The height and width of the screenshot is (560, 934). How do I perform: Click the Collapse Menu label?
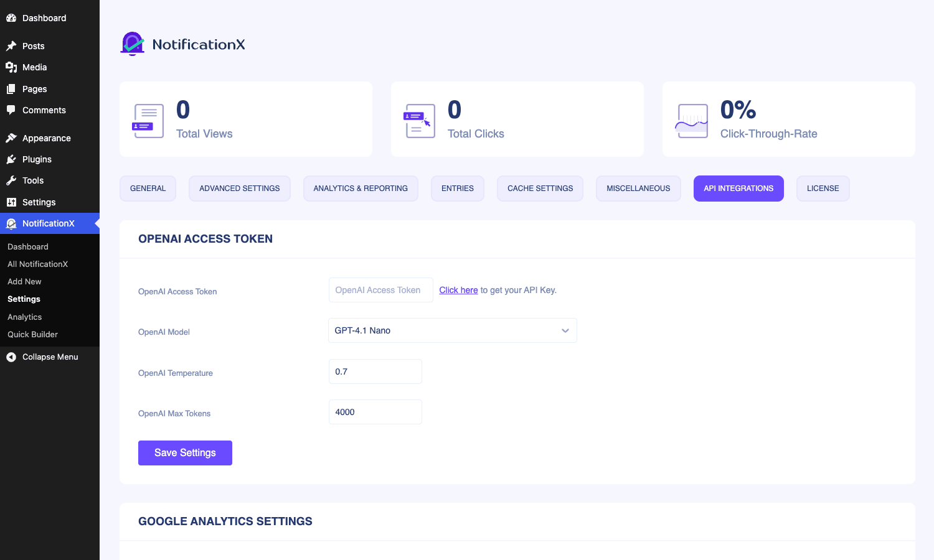pos(50,357)
